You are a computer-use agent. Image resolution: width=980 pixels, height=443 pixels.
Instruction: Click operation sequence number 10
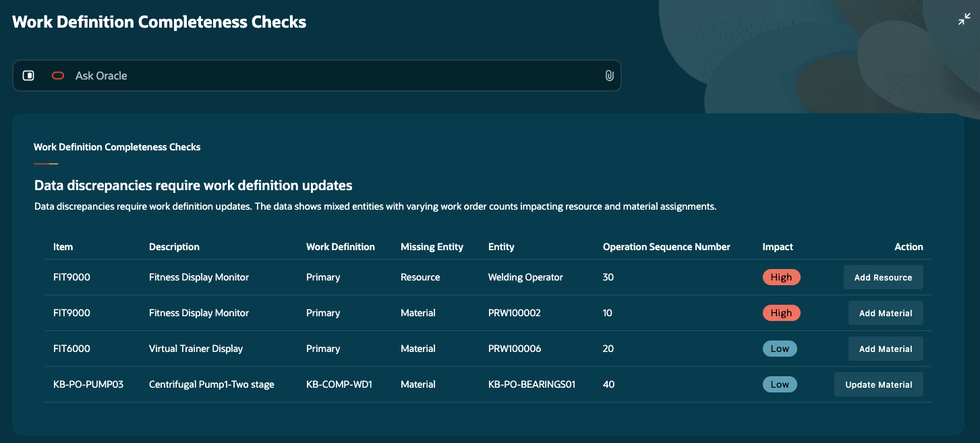pyautogui.click(x=608, y=313)
